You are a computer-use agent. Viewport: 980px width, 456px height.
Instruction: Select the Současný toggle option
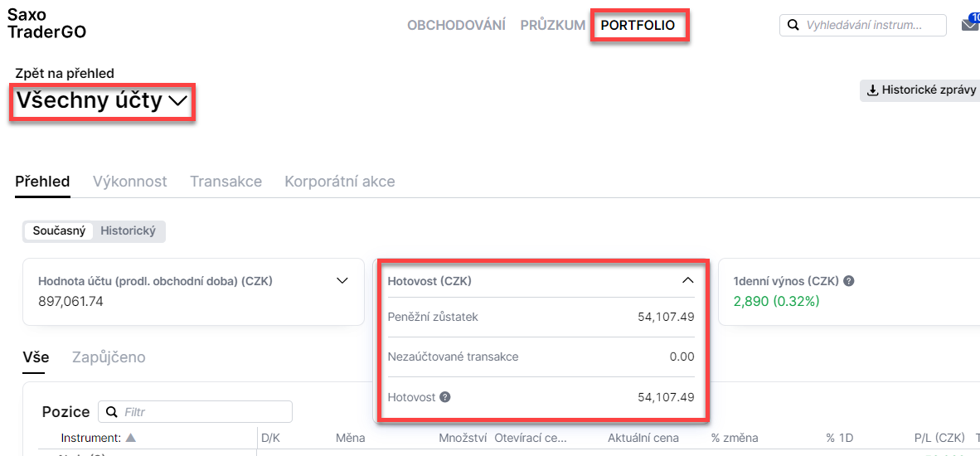pyautogui.click(x=59, y=230)
